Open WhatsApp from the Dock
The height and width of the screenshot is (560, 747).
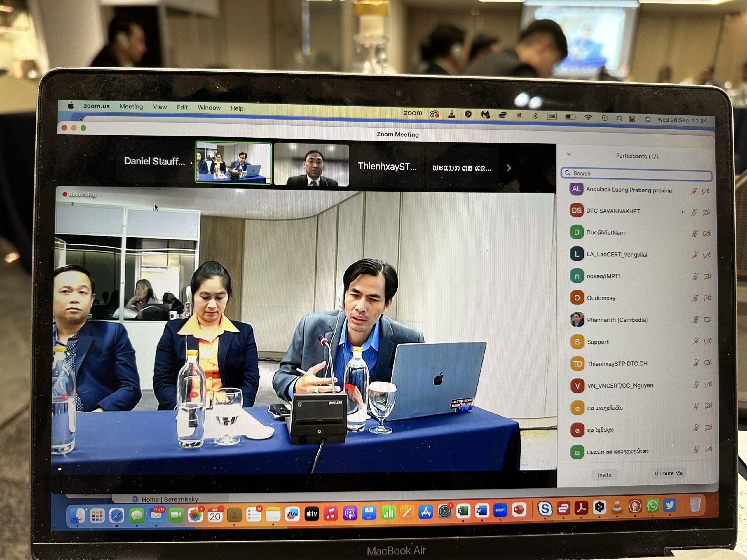pyautogui.click(x=652, y=505)
